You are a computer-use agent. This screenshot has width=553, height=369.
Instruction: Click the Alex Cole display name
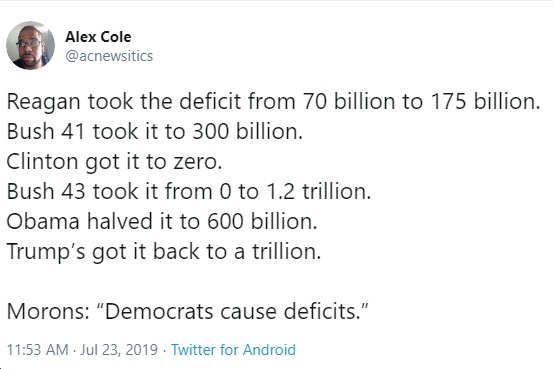[98, 37]
